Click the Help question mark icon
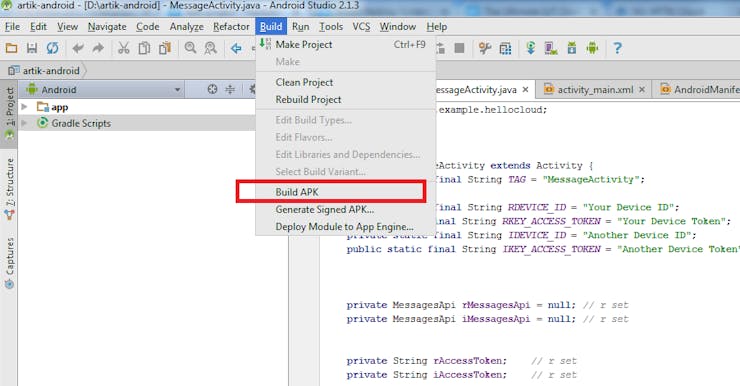This screenshot has height=386, width=740. [617, 48]
